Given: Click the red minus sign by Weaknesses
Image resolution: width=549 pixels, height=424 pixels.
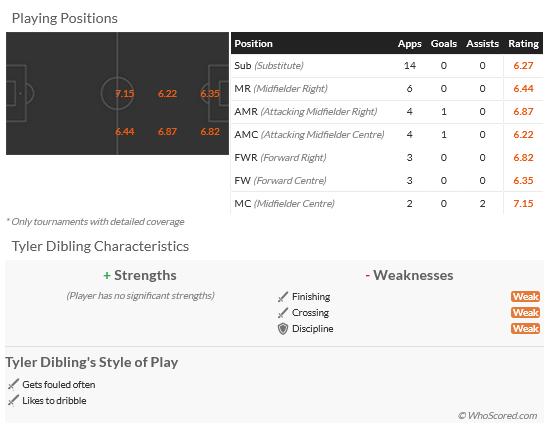Looking at the screenshot, I should pyautogui.click(x=368, y=276).
